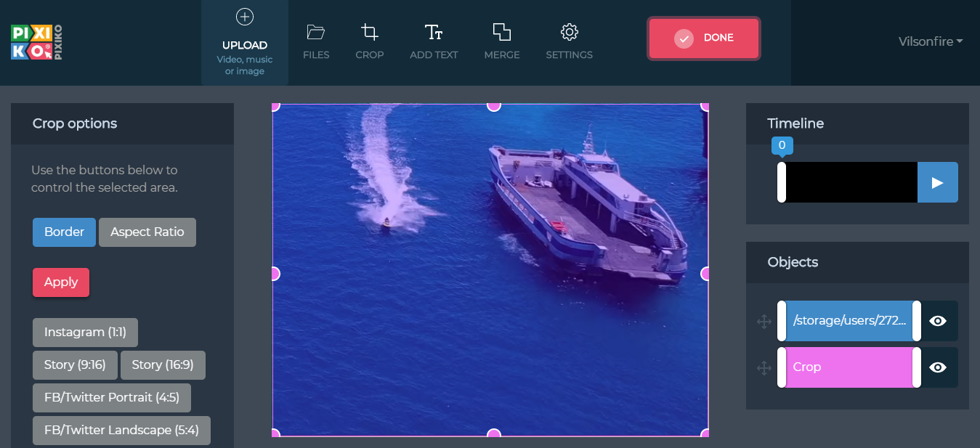Open the Add Text tool

(434, 42)
